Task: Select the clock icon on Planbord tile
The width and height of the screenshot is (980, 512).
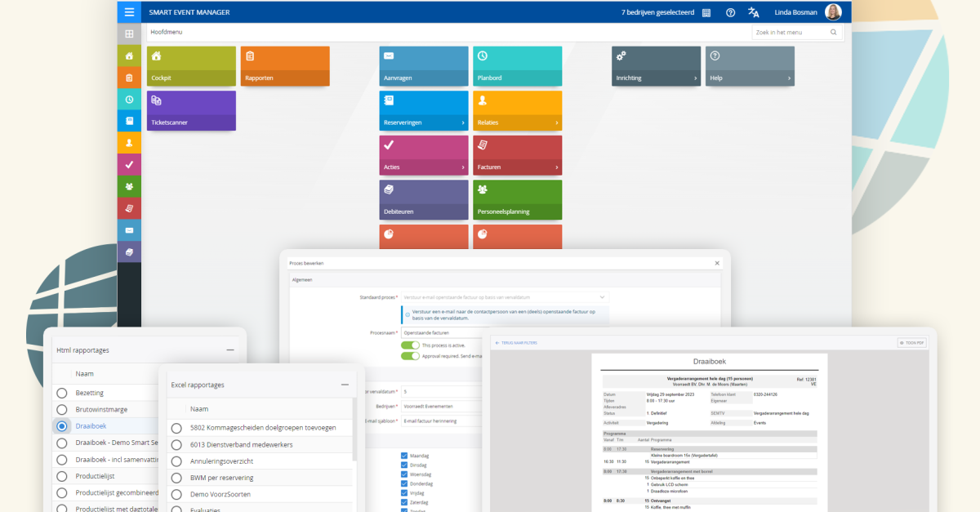Action: tap(482, 56)
